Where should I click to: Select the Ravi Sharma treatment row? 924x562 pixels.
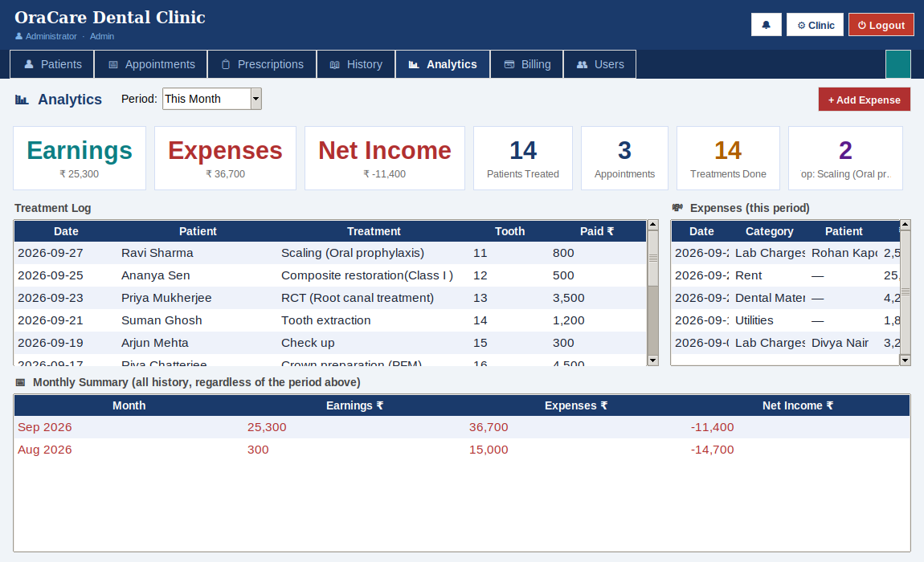click(x=330, y=253)
